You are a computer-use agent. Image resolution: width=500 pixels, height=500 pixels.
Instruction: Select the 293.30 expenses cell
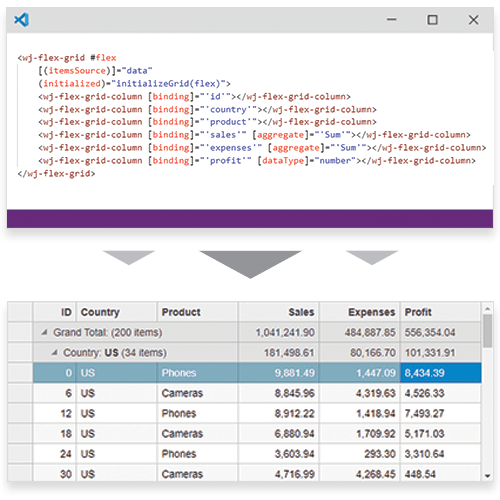click(x=359, y=454)
